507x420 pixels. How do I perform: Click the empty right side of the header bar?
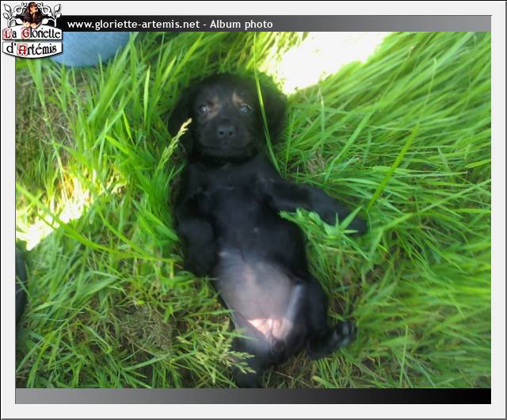click(396, 24)
